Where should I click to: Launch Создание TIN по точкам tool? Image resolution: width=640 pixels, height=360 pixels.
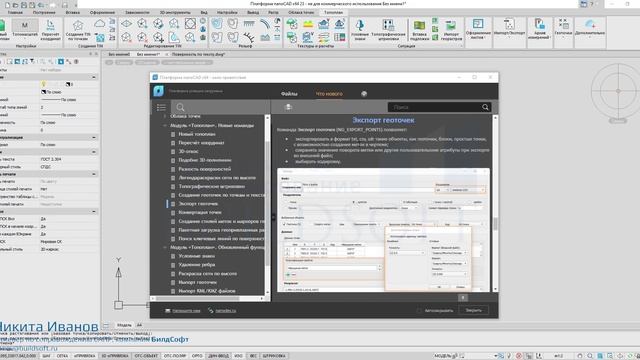coord(78,30)
